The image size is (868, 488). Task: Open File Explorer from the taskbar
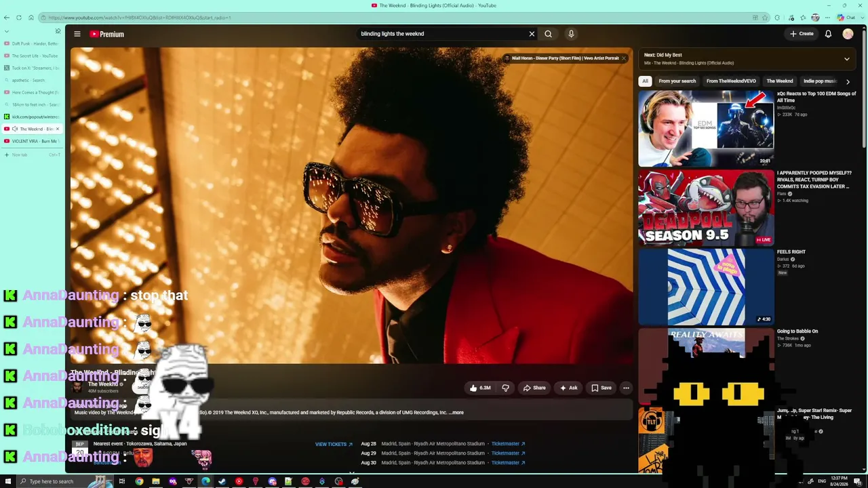click(x=156, y=481)
